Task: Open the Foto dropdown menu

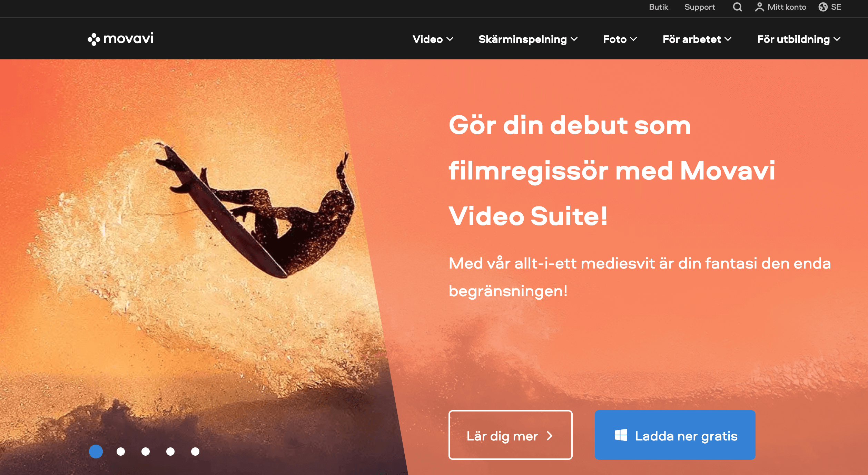Action: tap(620, 39)
